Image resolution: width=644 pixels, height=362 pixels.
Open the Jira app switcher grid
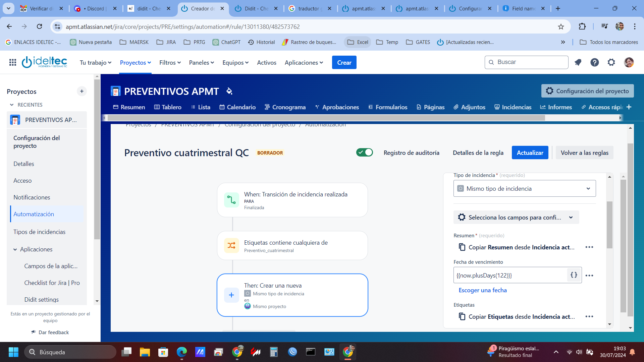point(13,62)
